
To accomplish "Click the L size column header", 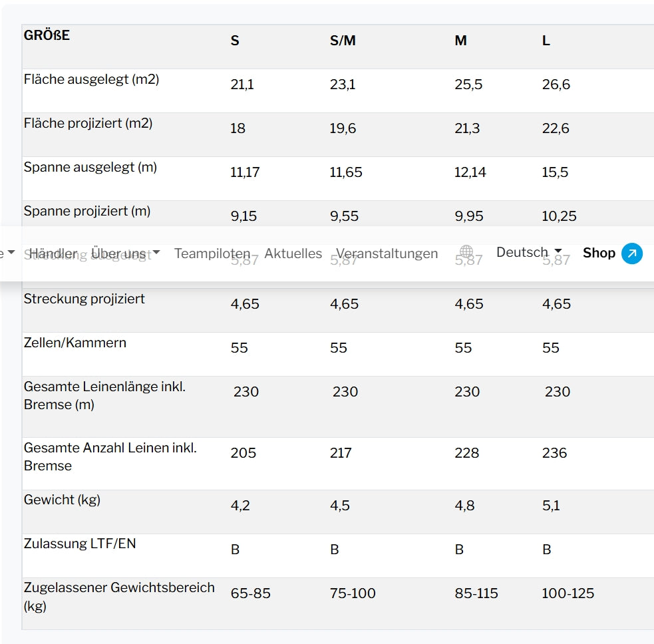I will [546, 41].
